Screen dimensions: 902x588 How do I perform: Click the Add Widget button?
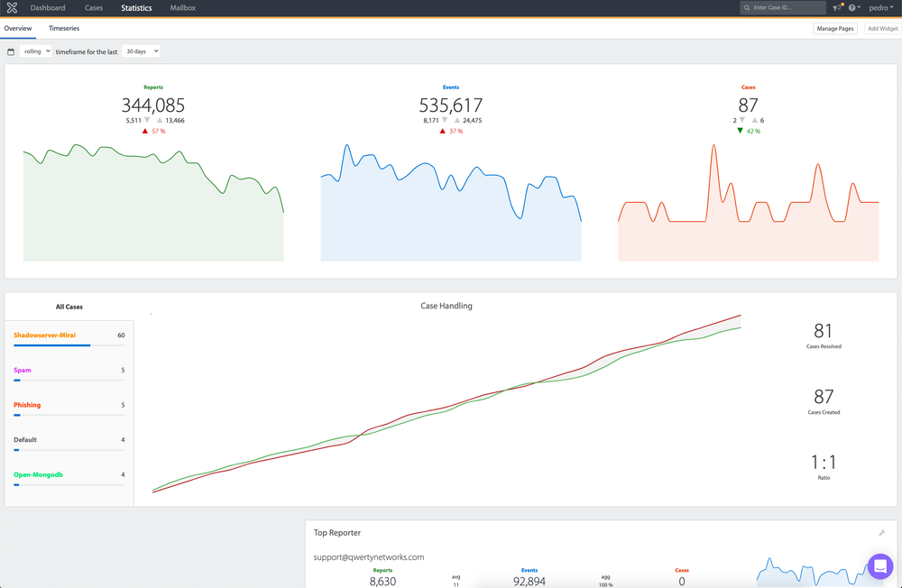[882, 28]
